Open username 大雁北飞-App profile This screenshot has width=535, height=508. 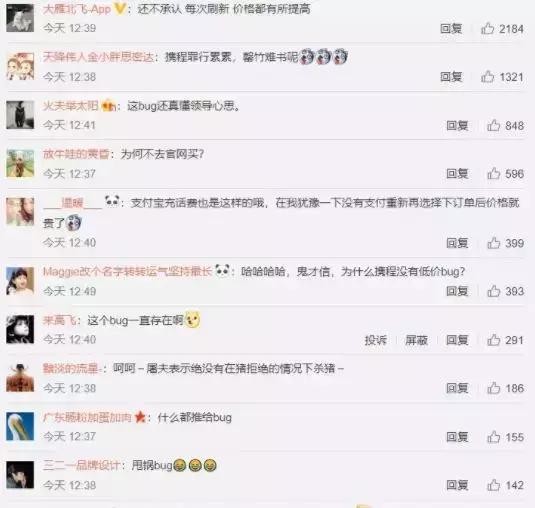pyautogui.click(x=77, y=9)
